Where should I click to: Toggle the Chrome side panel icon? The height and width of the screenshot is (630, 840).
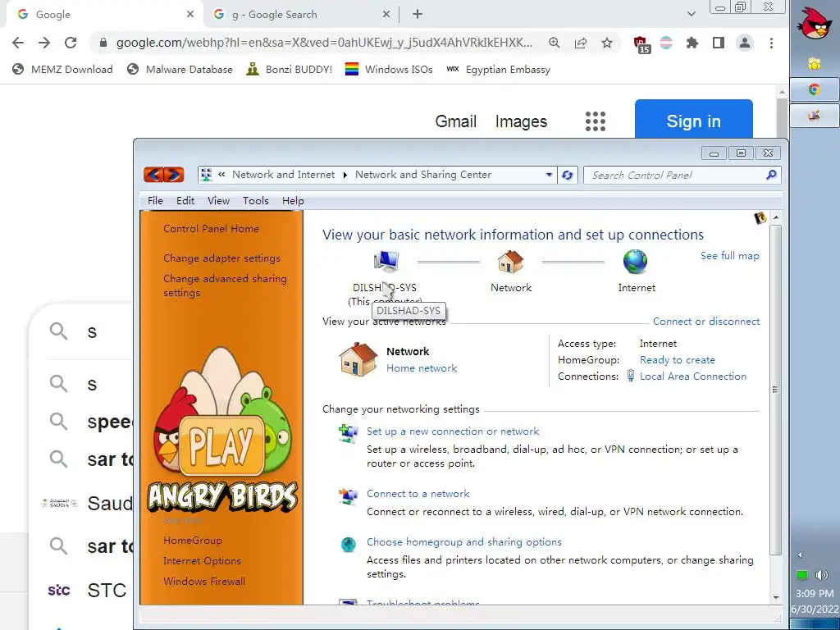pos(719,43)
